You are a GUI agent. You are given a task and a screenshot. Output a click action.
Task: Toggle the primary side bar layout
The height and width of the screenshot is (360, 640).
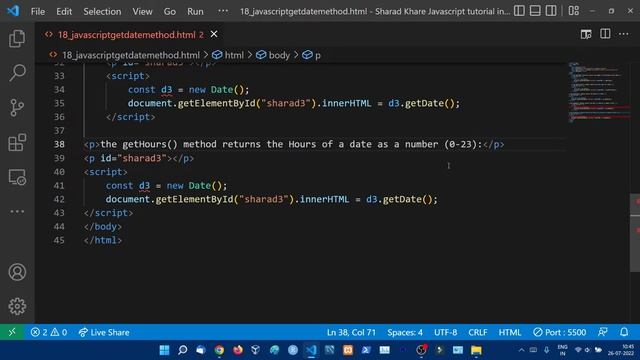[x=519, y=11]
